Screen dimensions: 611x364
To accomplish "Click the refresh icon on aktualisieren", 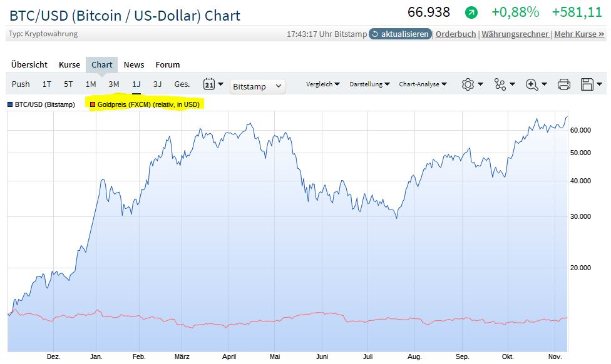I will point(375,34).
